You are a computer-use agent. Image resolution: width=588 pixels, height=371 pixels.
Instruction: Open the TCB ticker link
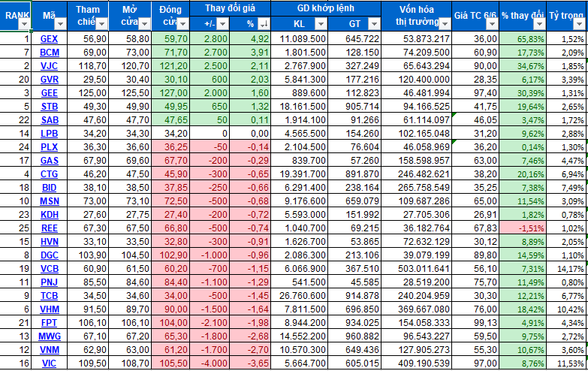pos(49,296)
